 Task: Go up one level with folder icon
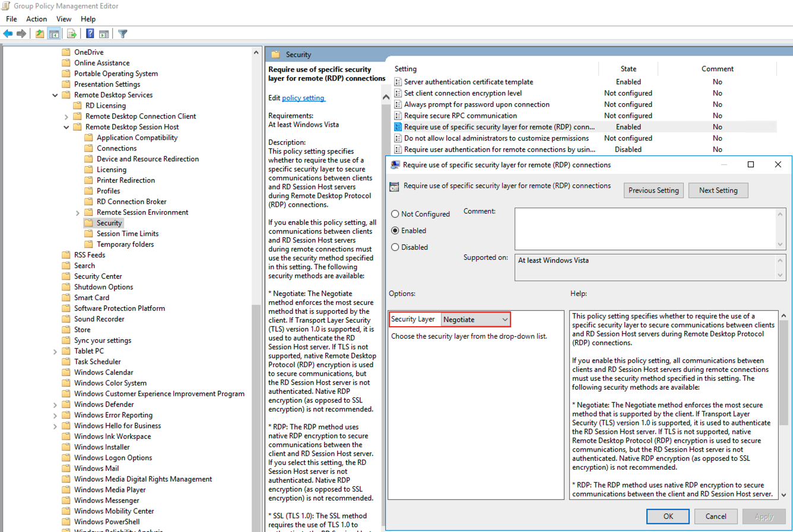coord(39,34)
